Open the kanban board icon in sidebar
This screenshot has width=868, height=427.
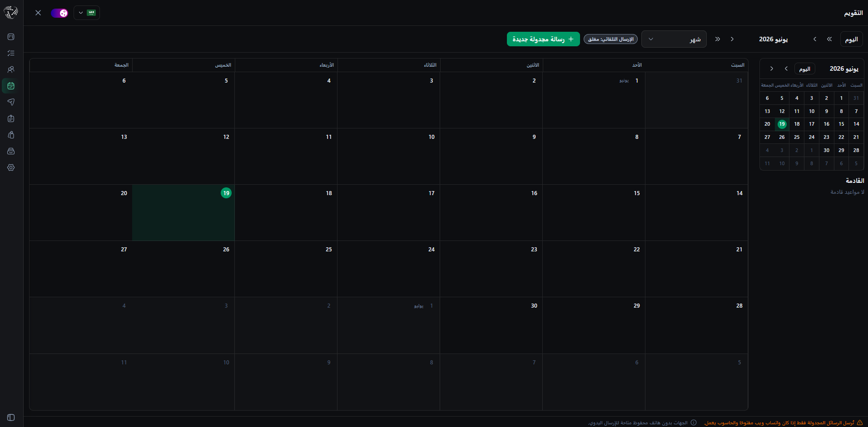tap(11, 37)
